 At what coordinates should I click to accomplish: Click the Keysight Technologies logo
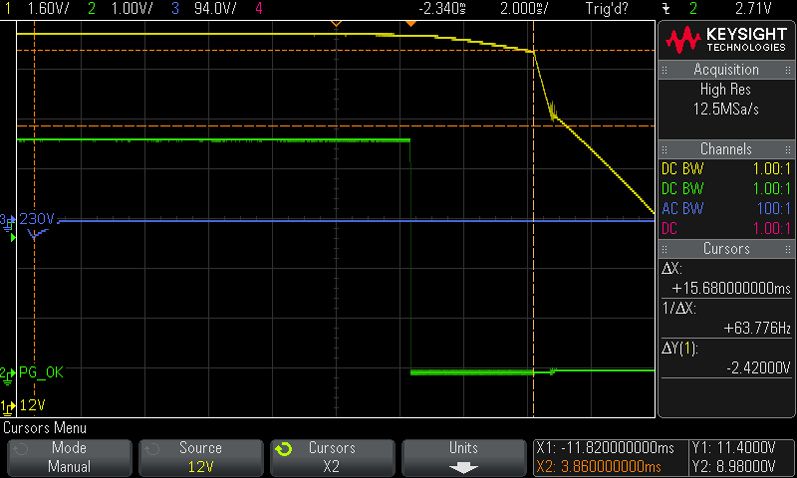point(726,41)
